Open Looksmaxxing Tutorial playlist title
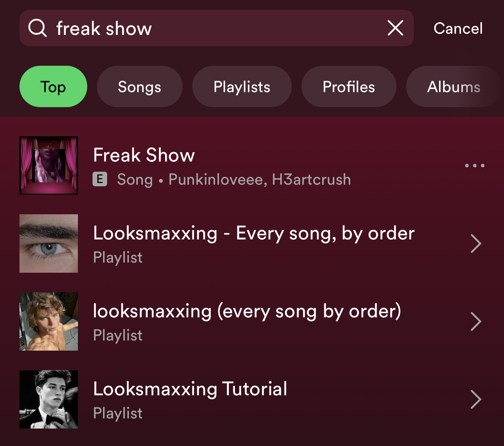The height and width of the screenshot is (446, 504). (190, 389)
